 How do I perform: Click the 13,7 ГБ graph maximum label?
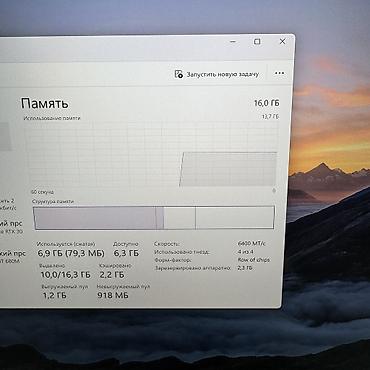coord(271,116)
